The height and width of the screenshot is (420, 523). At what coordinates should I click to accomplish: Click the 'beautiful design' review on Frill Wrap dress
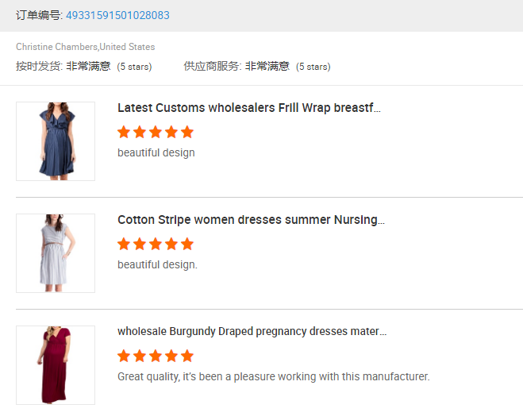156,152
